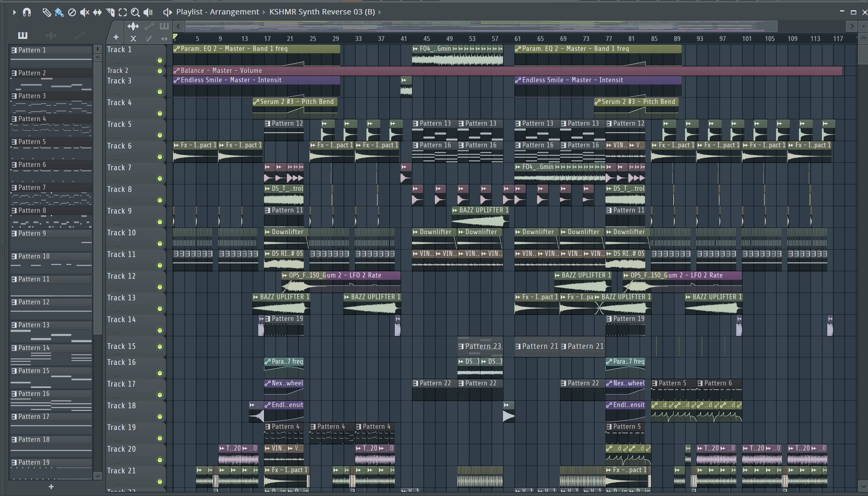868x496 pixels.
Task: Mute Track 15 with its green light
Action: tap(160, 347)
